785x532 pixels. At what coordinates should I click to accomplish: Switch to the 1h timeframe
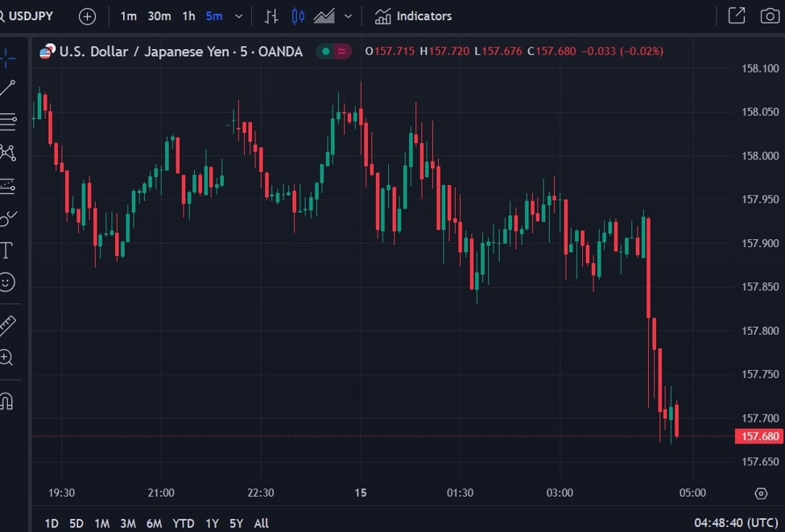coord(188,16)
